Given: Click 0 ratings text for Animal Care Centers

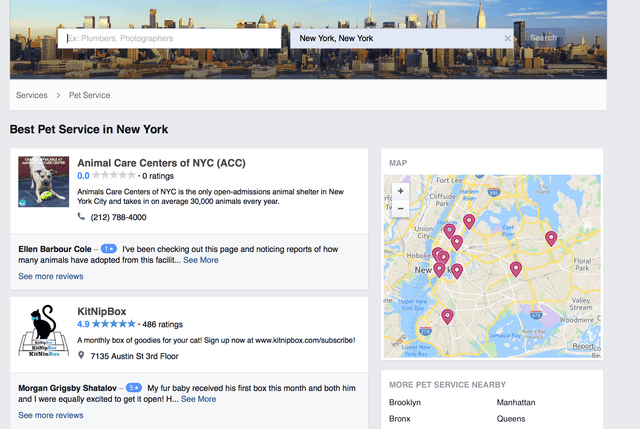Looking at the screenshot, I should tap(158, 176).
